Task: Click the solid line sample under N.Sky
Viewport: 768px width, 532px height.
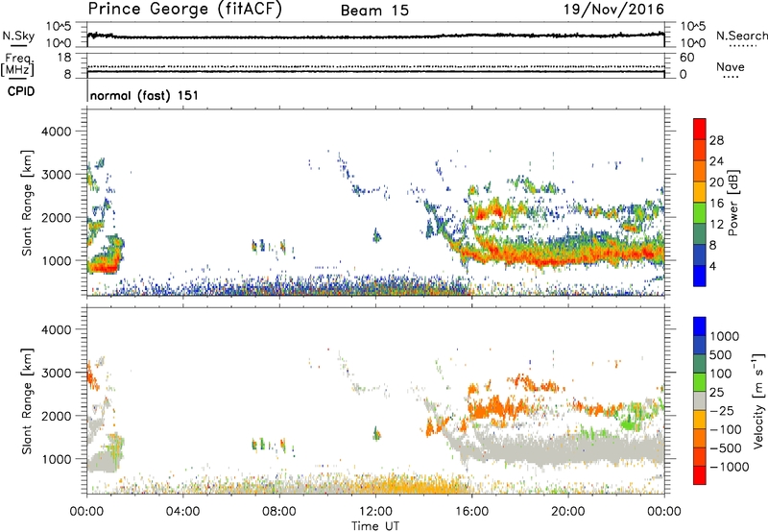Action: tap(18, 45)
